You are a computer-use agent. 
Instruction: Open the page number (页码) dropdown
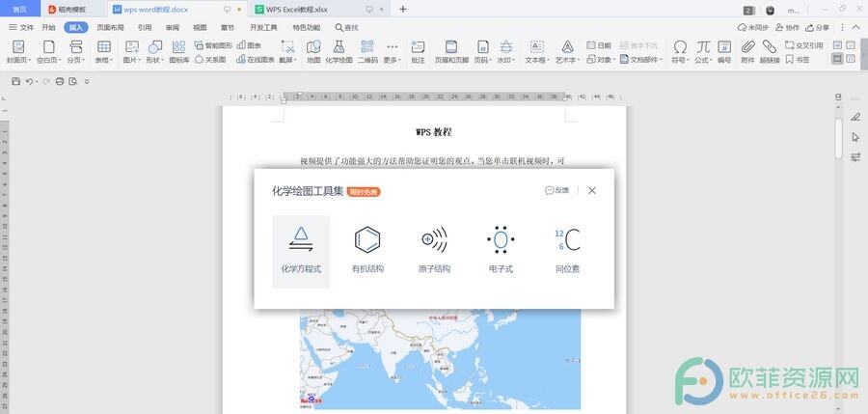483,51
